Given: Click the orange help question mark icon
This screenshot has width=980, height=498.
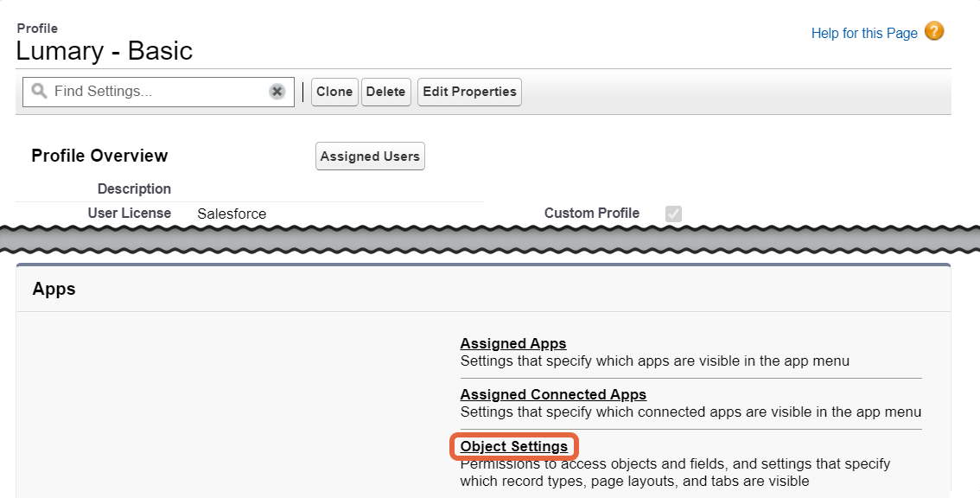Looking at the screenshot, I should [x=933, y=30].
